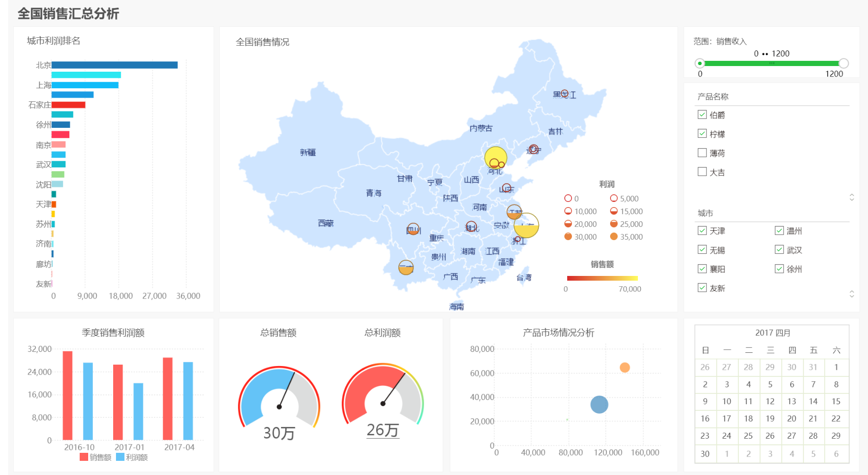Click the 利润 legend circle labeled 35,000
Viewport: 868px width, 475px height.
tap(613, 237)
